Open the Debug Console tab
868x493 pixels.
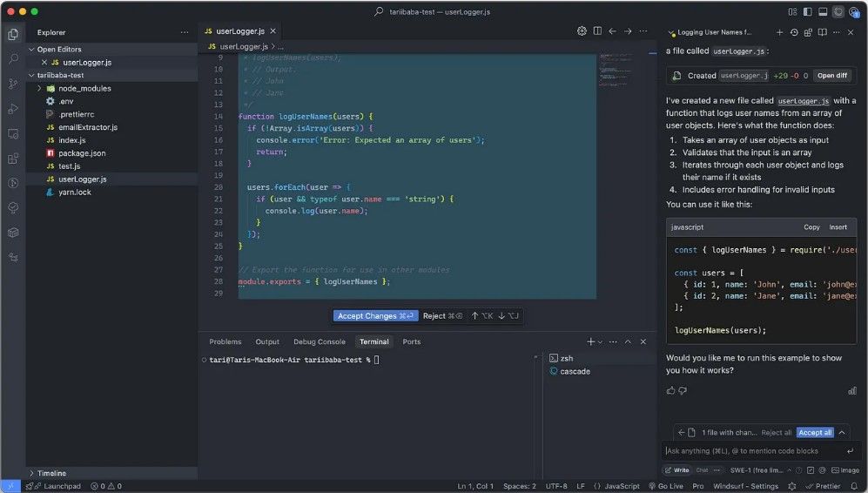(x=320, y=341)
